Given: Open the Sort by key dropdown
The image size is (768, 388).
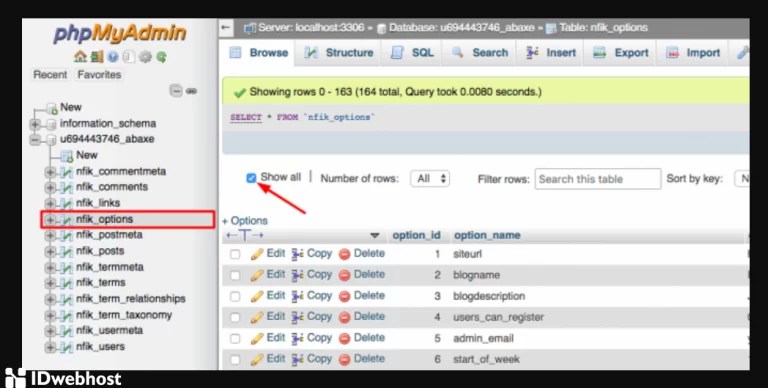Looking at the screenshot, I should pyautogui.click(x=741, y=179).
